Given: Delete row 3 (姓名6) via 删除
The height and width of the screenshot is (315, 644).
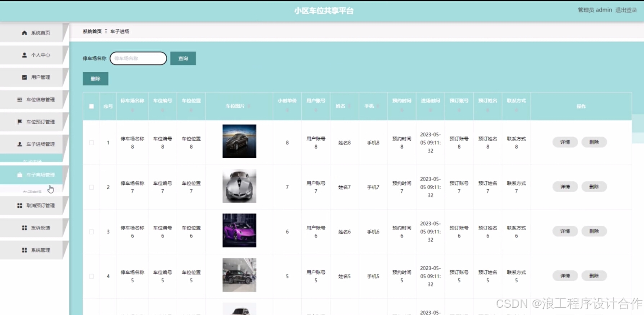Looking at the screenshot, I should pos(594,231).
